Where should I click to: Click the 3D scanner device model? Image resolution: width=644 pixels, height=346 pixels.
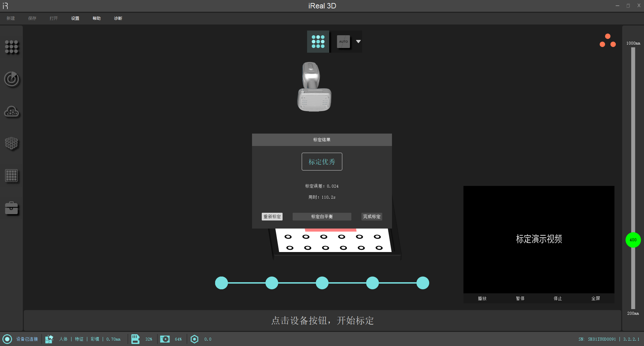(314, 87)
